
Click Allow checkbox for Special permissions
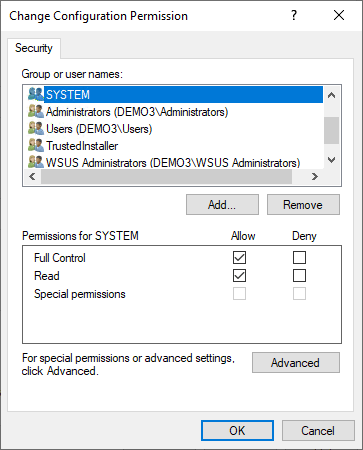coord(239,294)
